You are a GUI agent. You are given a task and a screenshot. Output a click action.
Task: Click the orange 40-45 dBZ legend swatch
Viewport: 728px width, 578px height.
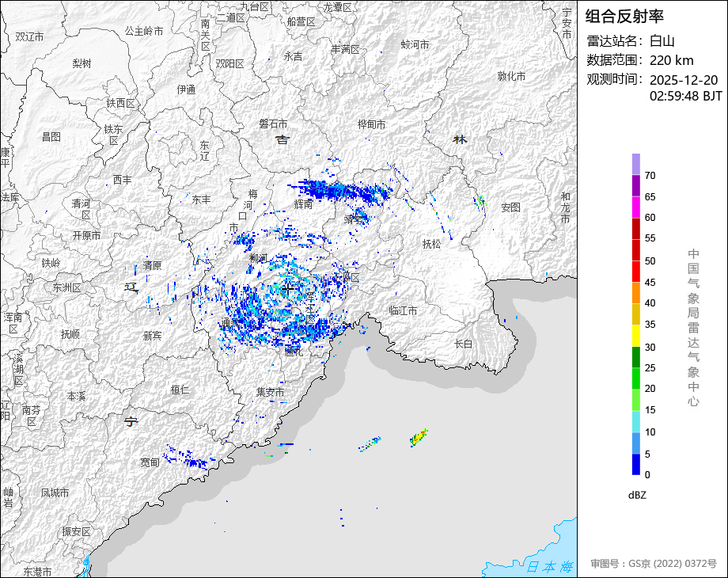(x=636, y=293)
